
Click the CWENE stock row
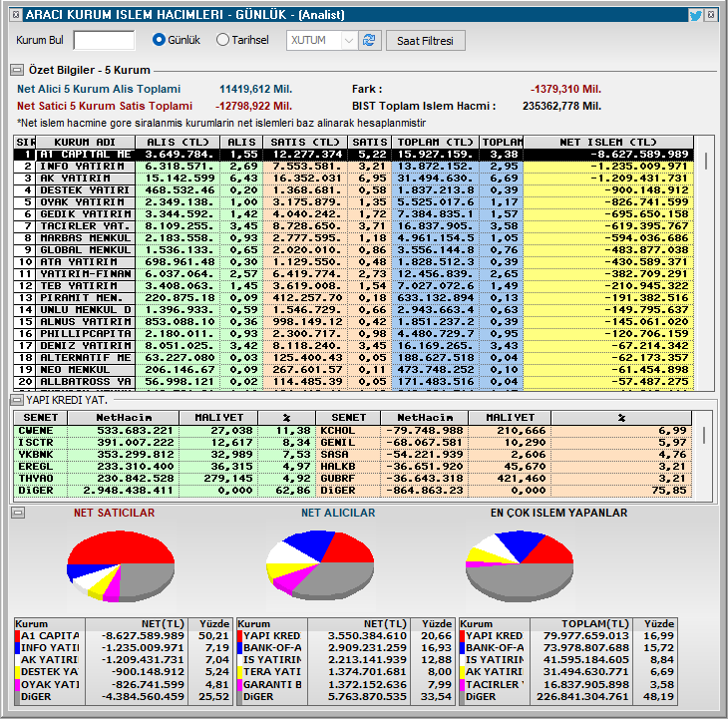165,431
